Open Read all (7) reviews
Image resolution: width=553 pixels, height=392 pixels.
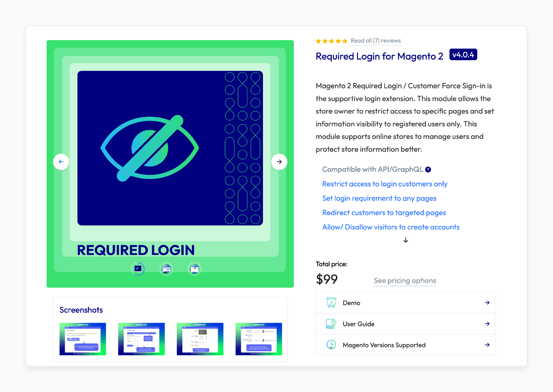coord(376,40)
